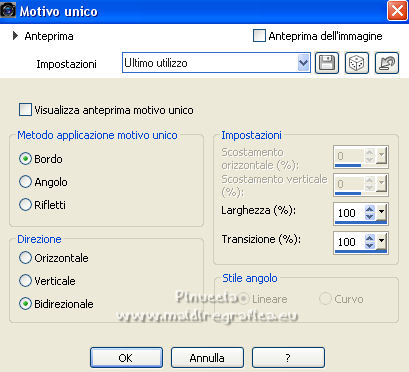This screenshot has width=409, height=372.
Task: Click the save preset floppy disk icon
Action: (327, 63)
